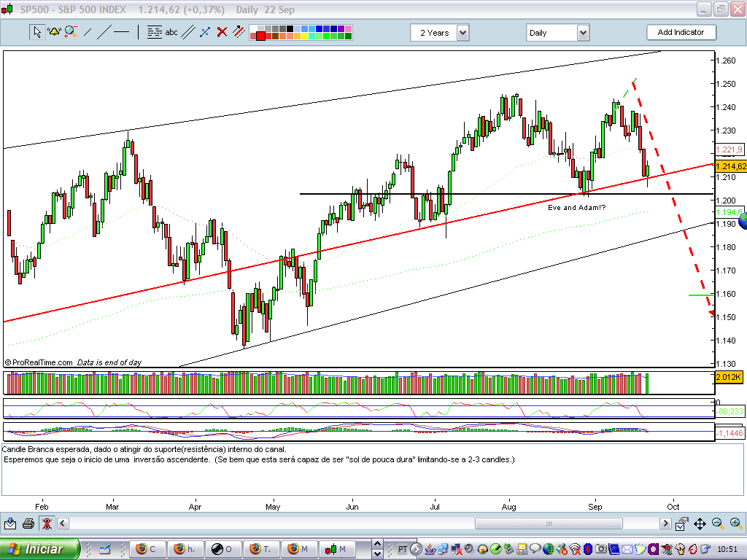Viewport: 747px width, 560px height.
Task: Select the alert bell tool
Action: point(53,31)
